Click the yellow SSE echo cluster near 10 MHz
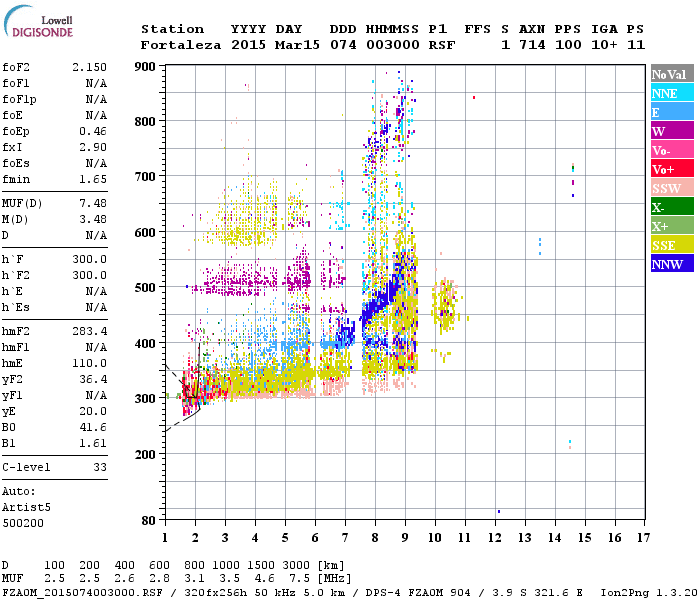 [x=446, y=306]
